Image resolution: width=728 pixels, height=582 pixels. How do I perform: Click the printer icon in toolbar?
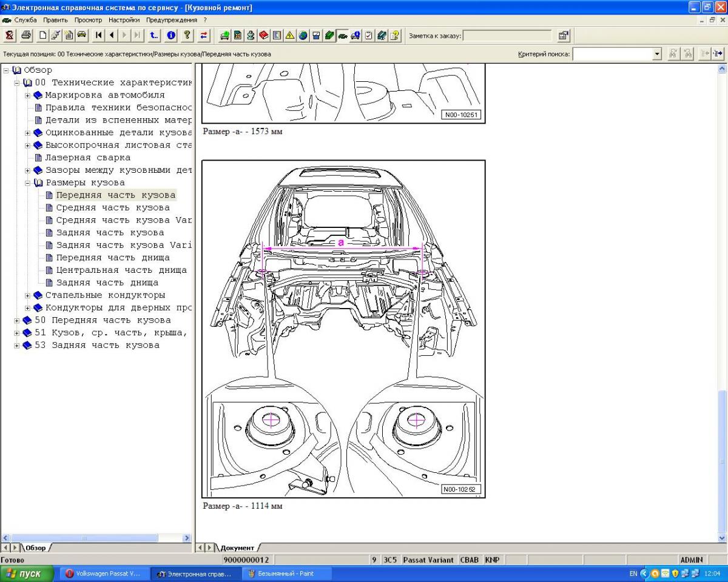(x=26, y=35)
